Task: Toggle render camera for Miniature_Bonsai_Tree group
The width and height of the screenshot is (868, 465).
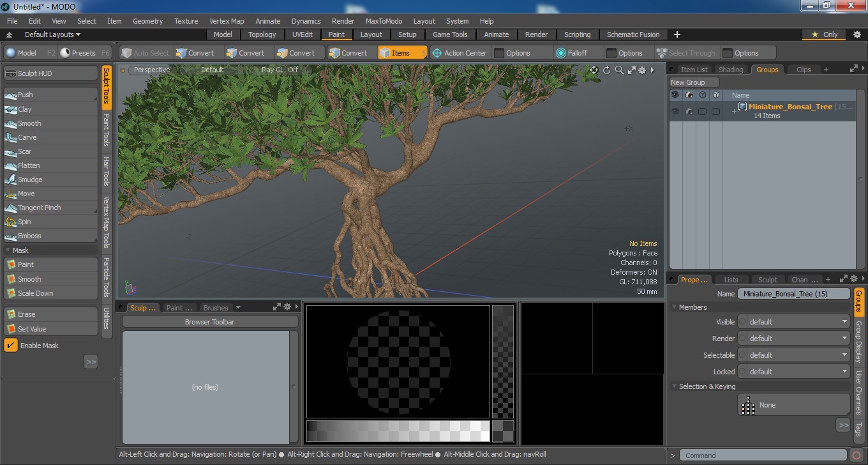Action: click(x=689, y=111)
